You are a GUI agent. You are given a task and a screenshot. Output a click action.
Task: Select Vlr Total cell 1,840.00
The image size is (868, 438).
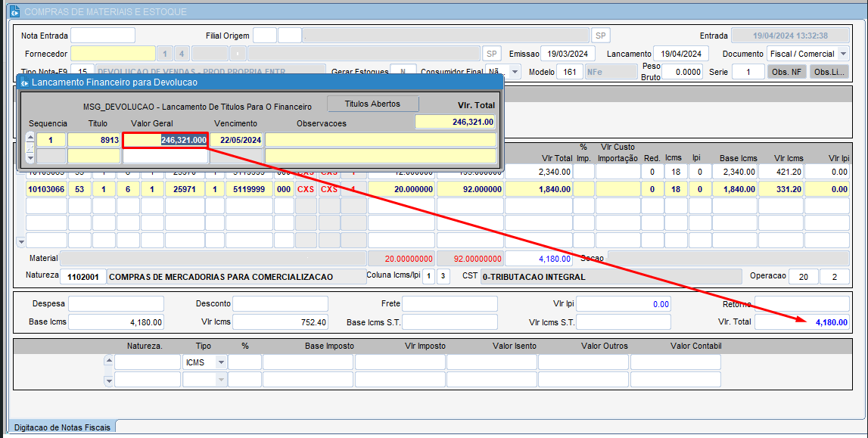[539, 189]
